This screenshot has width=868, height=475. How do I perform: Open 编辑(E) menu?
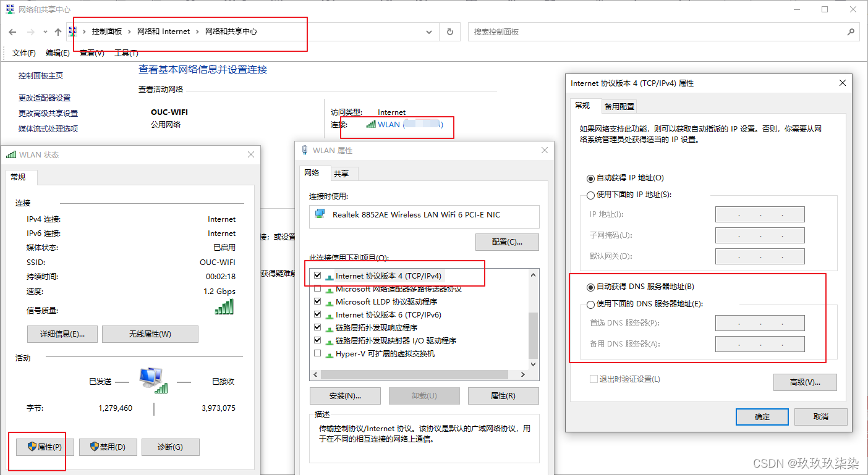coord(57,53)
